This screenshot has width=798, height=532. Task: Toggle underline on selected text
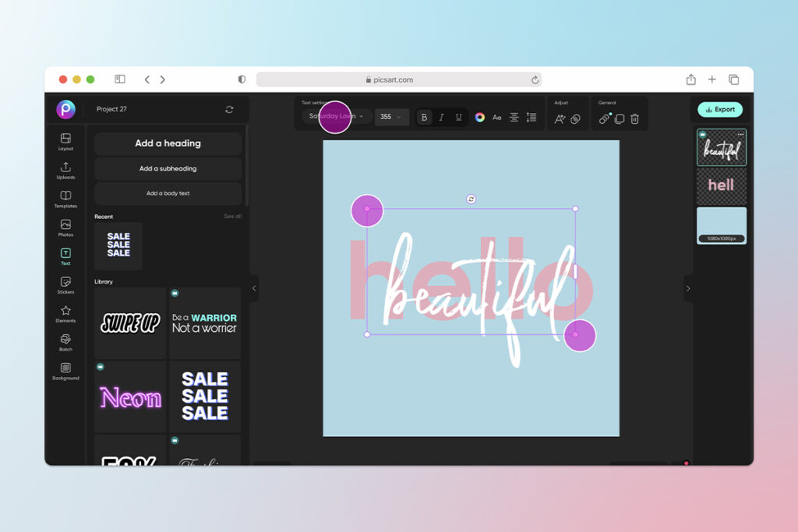[x=458, y=117]
